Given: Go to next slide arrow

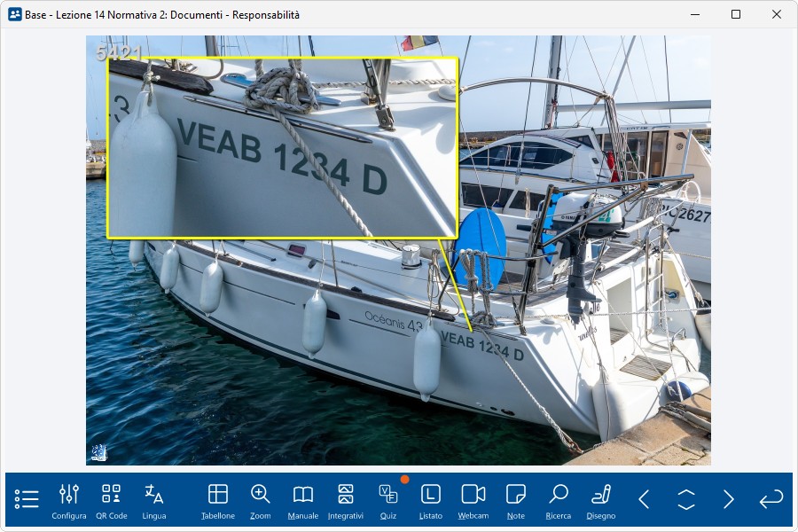Looking at the screenshot, I should pos(729,499).
